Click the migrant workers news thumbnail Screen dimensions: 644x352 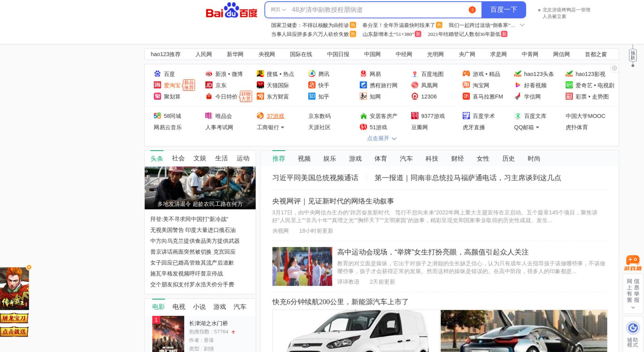[x=200, y=188]
